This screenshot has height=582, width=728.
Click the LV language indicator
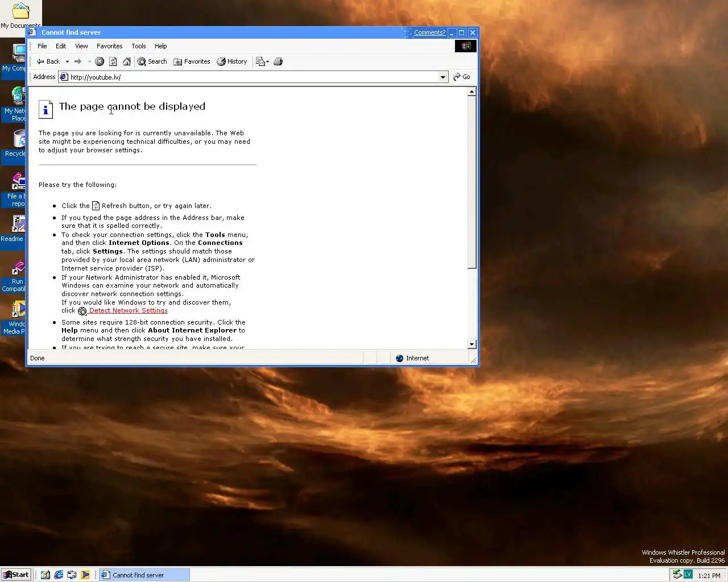[688, 574]
